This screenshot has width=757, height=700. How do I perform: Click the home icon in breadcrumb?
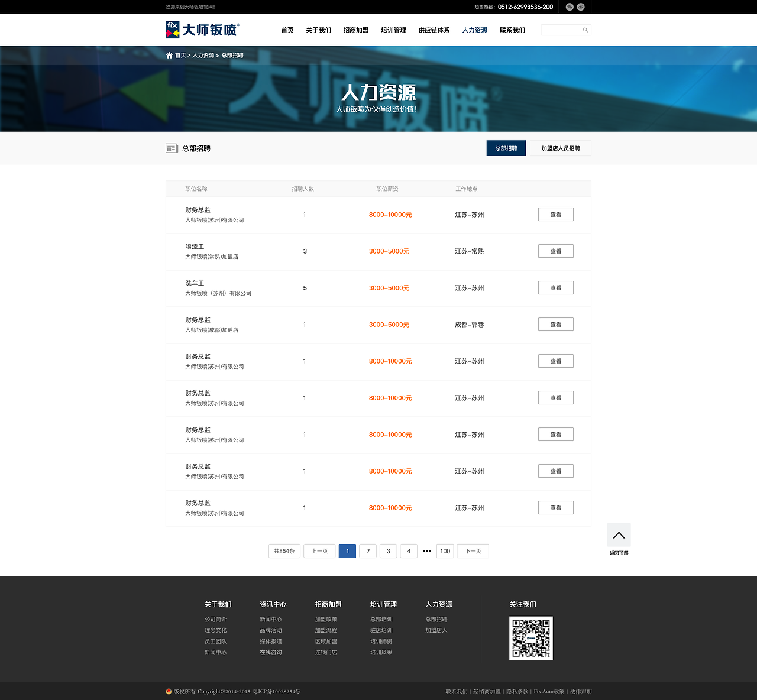pos(169,56)
